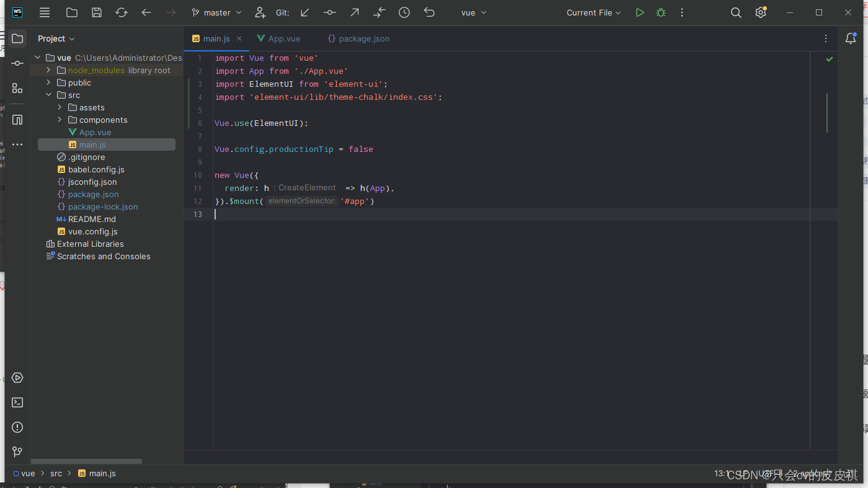Click the Debug bug icon

(661, 12)
